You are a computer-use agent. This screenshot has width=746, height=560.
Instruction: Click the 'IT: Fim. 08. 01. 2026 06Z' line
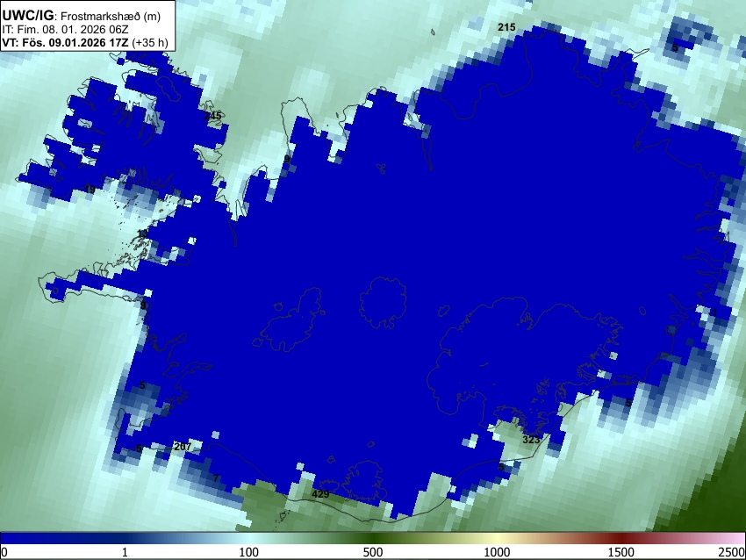tap(65, 30)
